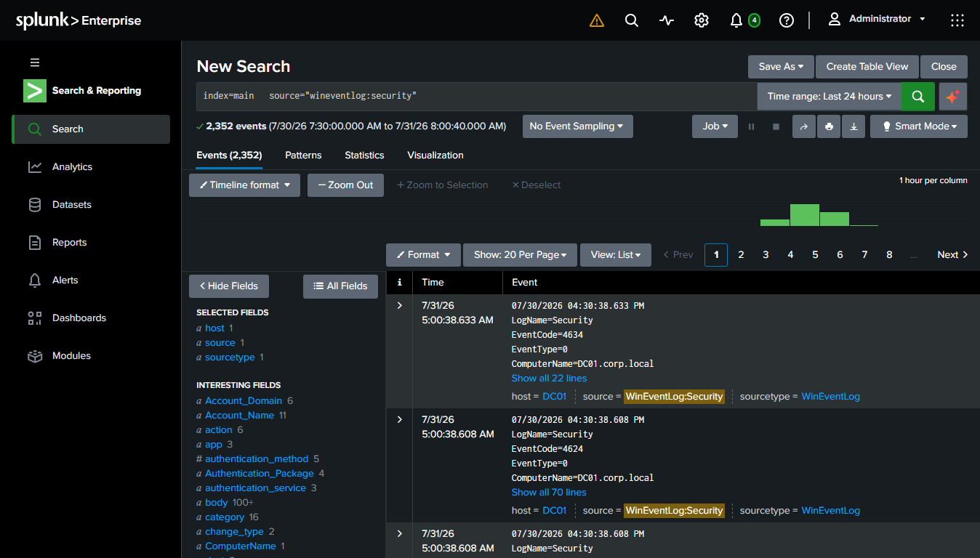This screenshot has height=558, width=980.
Task: Open the host selected field
Action: 214,328
